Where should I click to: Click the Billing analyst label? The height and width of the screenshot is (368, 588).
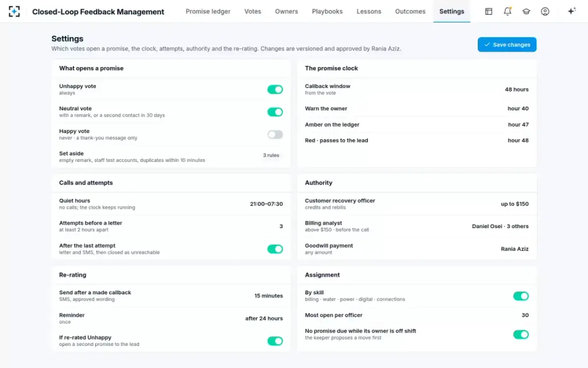click(x=323, y=223)
